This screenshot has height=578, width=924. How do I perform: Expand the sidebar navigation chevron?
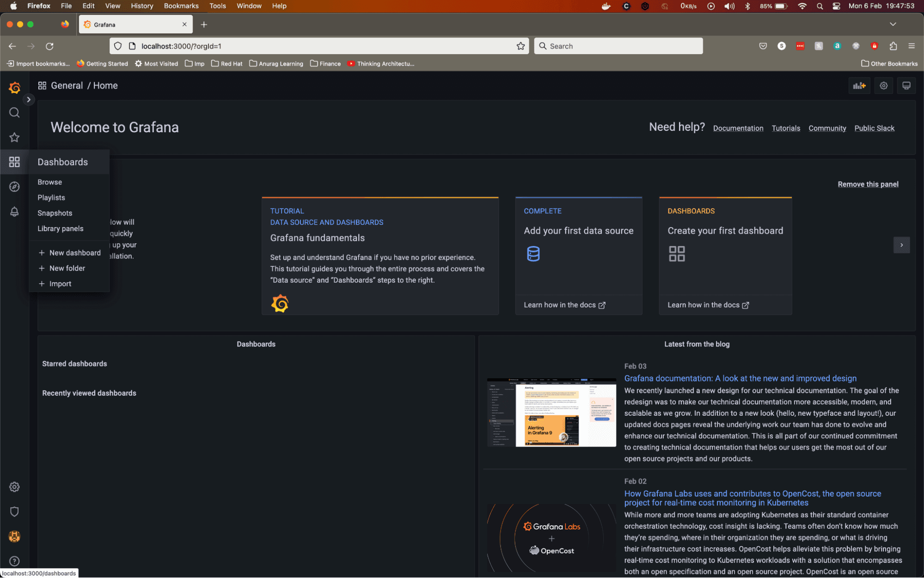[x=29, y=99]
